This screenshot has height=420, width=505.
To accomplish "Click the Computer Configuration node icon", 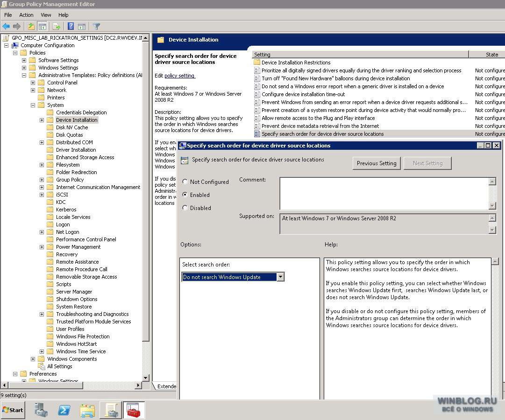I will [x=15, y=45].
